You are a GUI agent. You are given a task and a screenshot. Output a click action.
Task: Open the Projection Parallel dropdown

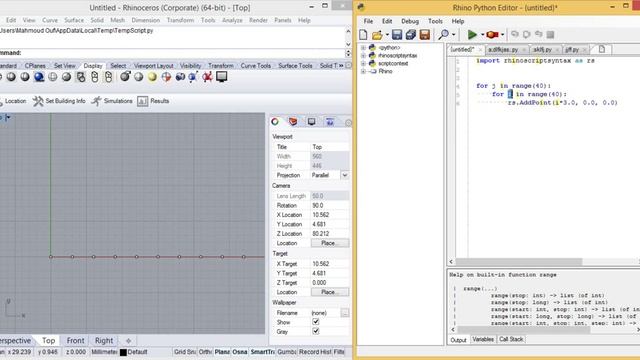345,175
